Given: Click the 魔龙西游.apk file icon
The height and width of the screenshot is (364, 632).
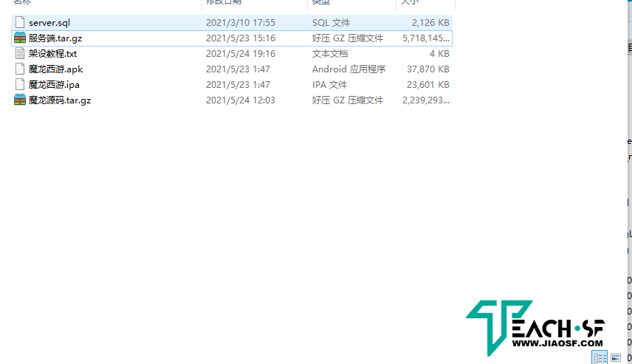Looking at the screenshot, I should click(20, 69).
